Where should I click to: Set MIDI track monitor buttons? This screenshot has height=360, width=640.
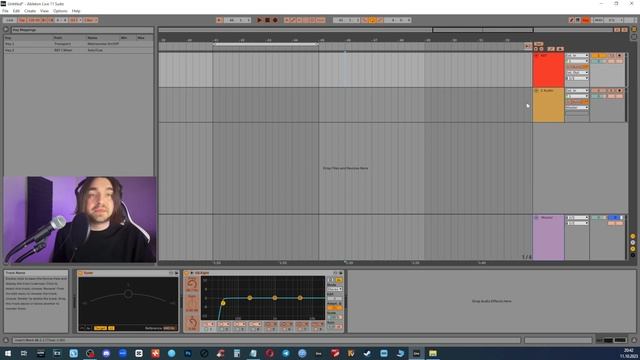coord(577,67)
